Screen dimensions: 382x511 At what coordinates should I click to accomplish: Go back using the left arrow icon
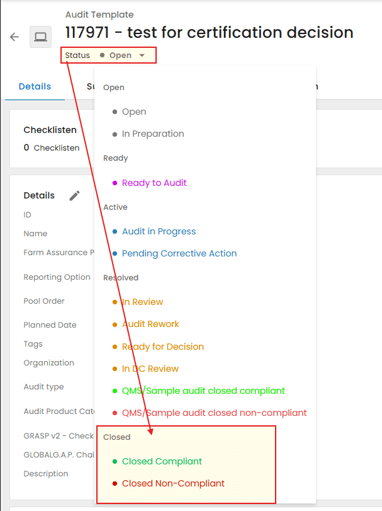coord(14,37)
